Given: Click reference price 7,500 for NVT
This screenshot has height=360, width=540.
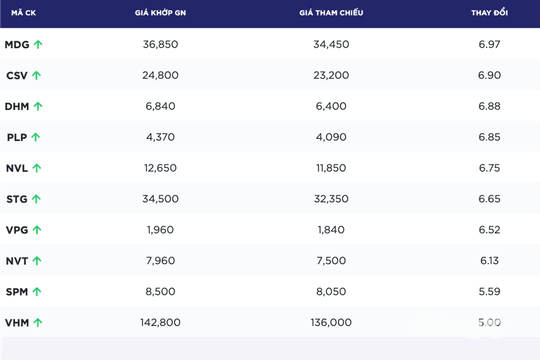Looking at the screenshot, I should tap(331, 260).
